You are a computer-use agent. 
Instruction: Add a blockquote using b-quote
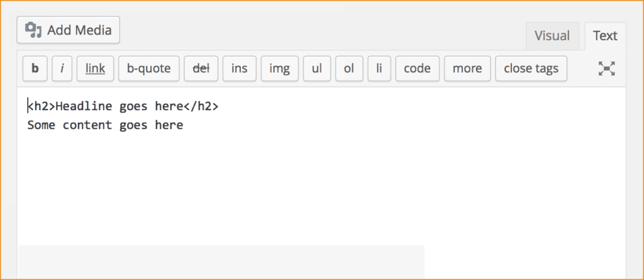[x=148, y=68]
